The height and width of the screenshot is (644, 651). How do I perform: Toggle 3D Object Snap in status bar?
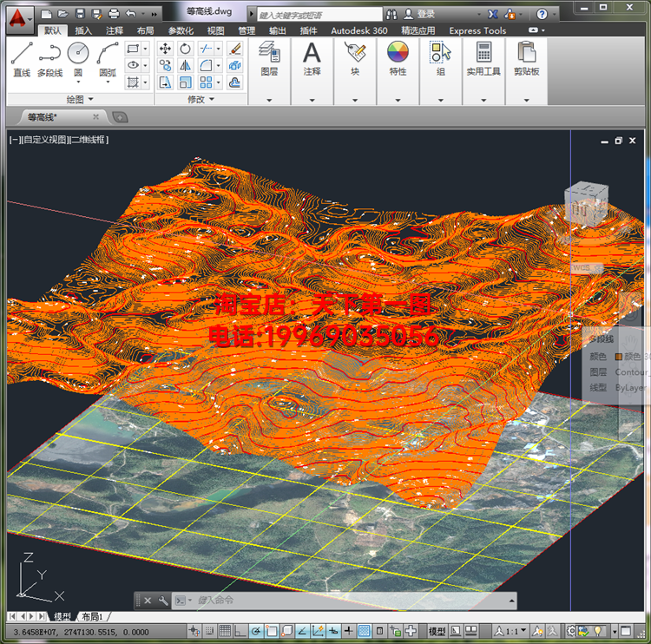tap(287, 632)
